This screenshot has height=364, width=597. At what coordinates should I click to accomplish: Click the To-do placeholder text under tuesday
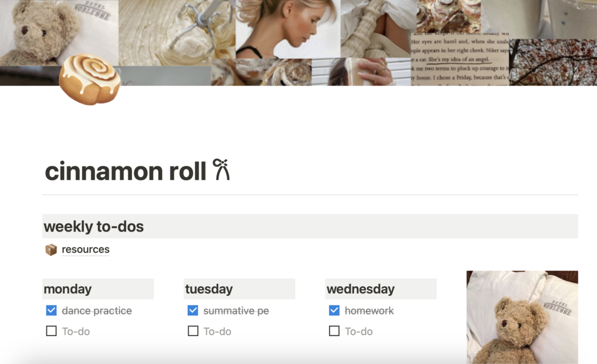pyautogui.click(x=217, y=331)
